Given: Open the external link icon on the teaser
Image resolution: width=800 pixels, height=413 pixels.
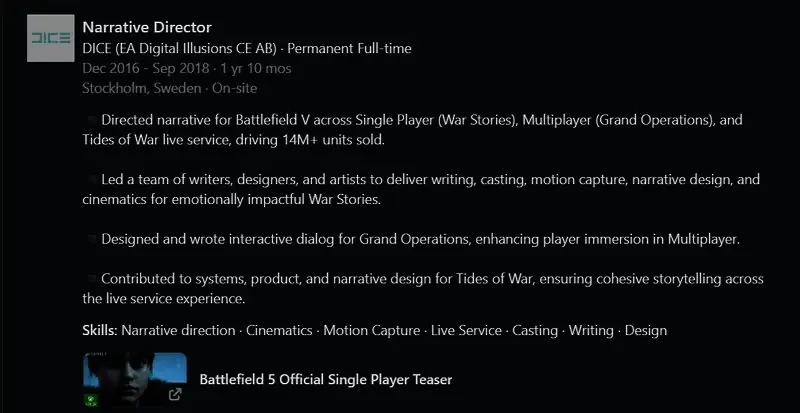Looking at the screenshot, I should tap(175, 393).
